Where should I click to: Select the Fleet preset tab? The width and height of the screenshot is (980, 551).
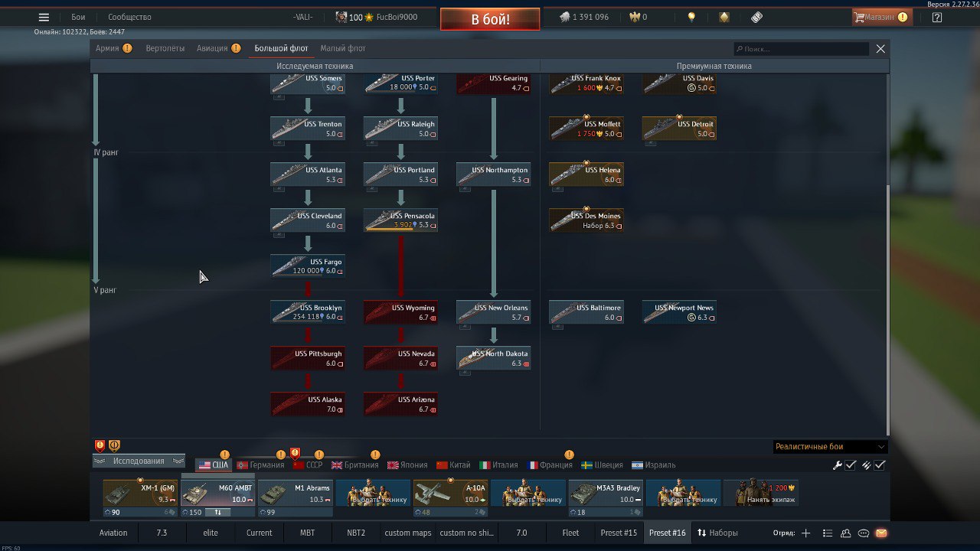[x=570, y=533]
